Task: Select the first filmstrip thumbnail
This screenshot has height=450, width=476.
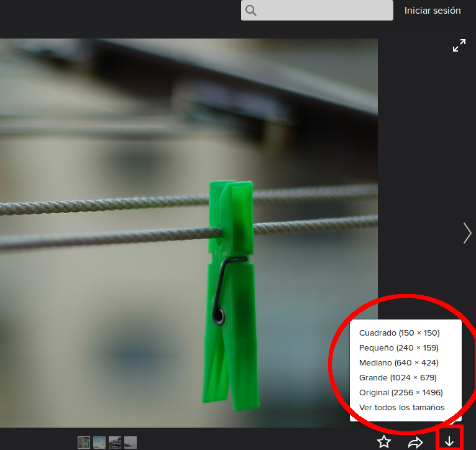Action: point(84,443)
